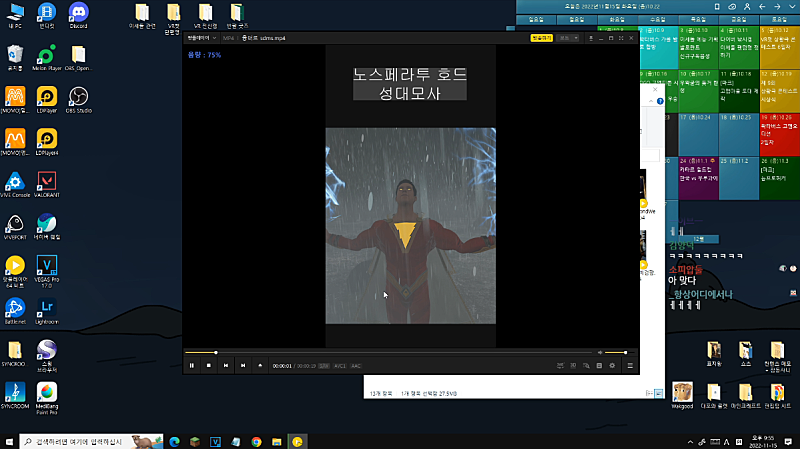800x449 pixels.
Task: Open Lightroom from the desktop
Action: tap(46, 309)
